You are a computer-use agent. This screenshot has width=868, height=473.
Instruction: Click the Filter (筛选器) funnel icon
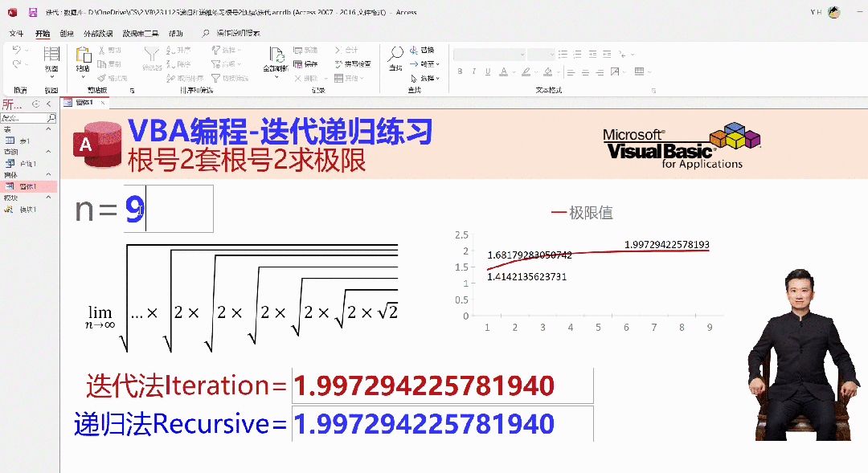pos(151,55)
